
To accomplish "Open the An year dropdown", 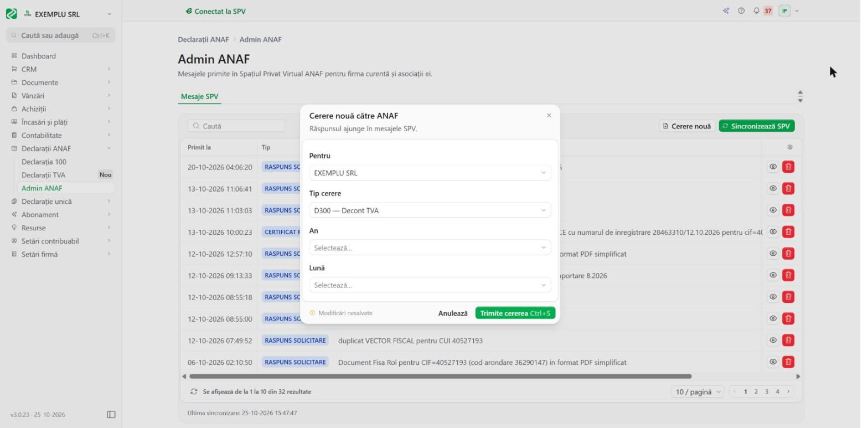I will (x=430, y=247).
